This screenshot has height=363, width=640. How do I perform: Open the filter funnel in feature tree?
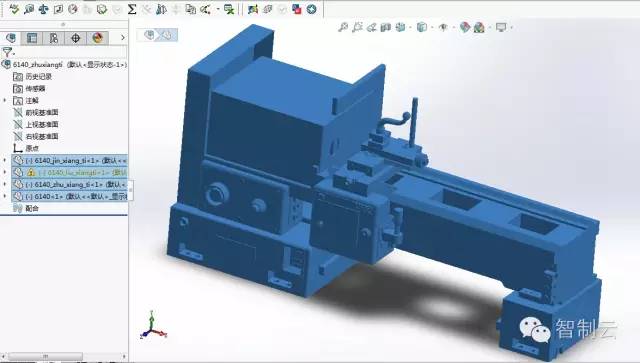8,52
